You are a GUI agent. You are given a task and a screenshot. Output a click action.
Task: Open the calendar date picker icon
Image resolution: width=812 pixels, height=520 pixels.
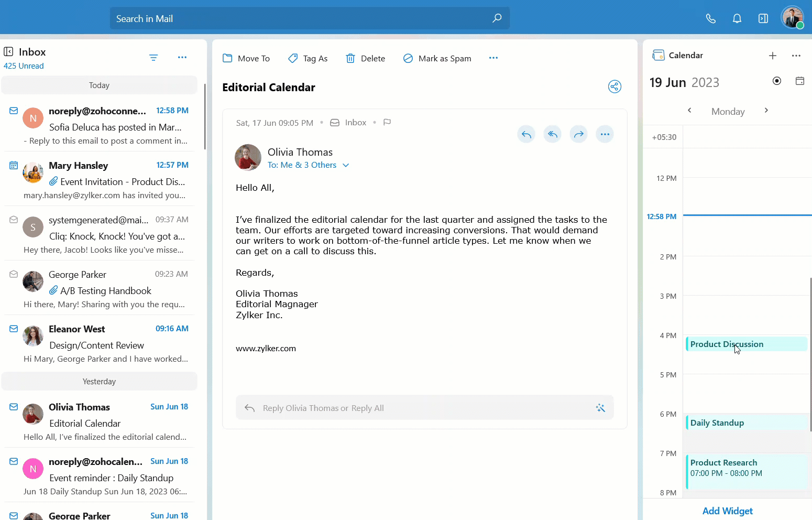(x=800, y=81)
